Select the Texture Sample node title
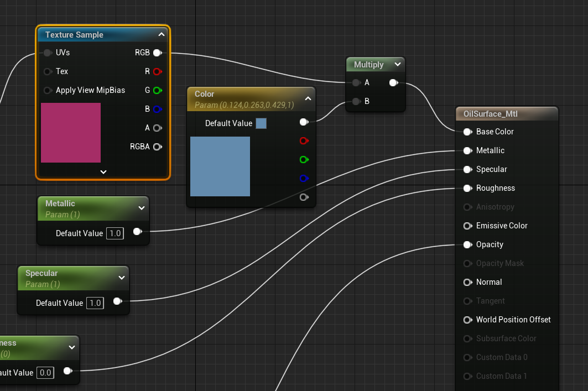The width and height of the screenshot is (588, 391). (74, 35)
